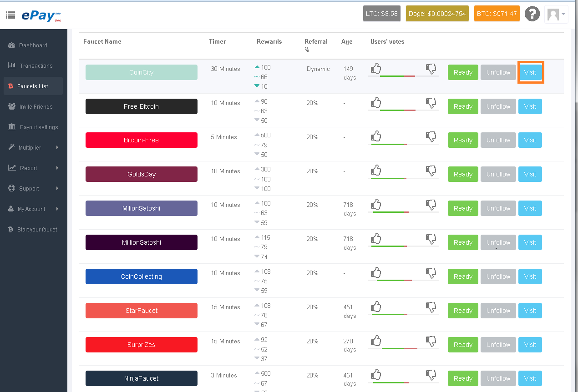This screenshot has width=578, height=392.
Task: Expand the Support submenu
Action: click(x=33, y=189)
